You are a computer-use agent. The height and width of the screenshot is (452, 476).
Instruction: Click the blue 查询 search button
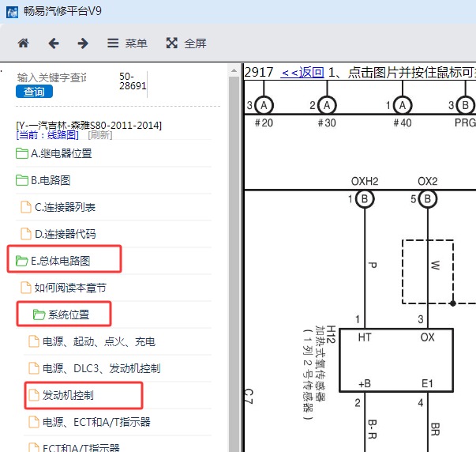point(34,92)
